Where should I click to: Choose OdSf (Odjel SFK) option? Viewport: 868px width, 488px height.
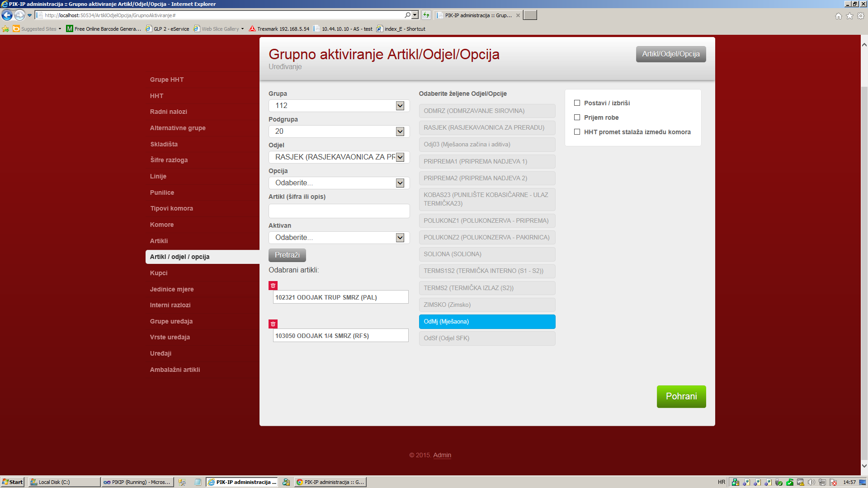click(x=487, y=338)
